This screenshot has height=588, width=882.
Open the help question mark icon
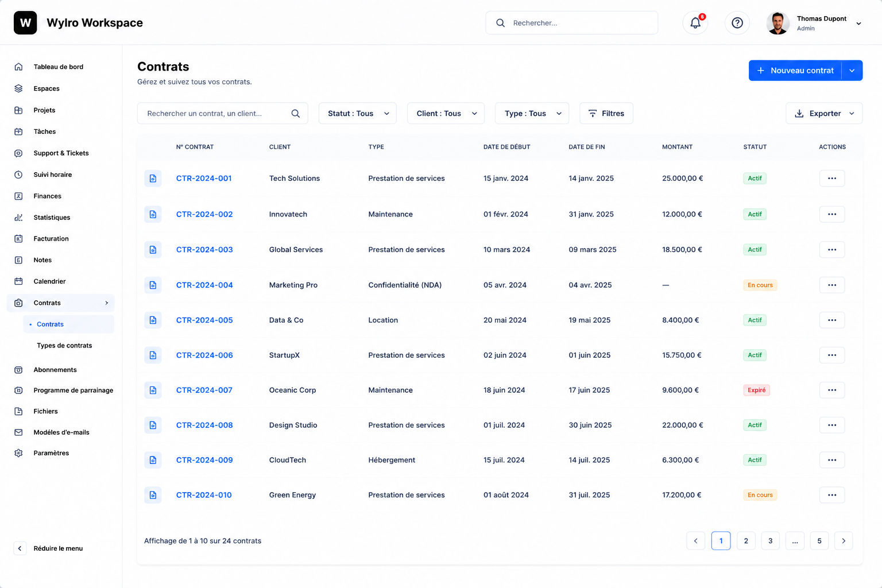[737, 23]
